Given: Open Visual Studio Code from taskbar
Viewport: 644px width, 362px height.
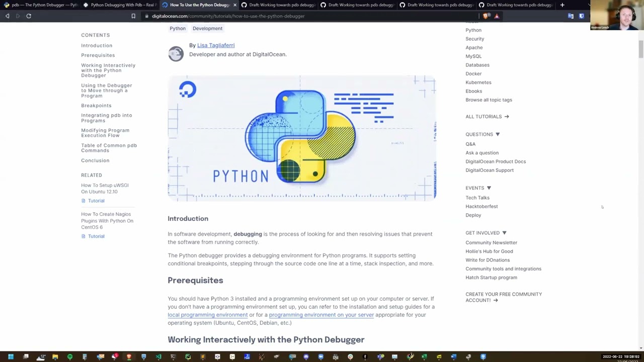Looking at the screenshot, I should [x=158, y=357].
